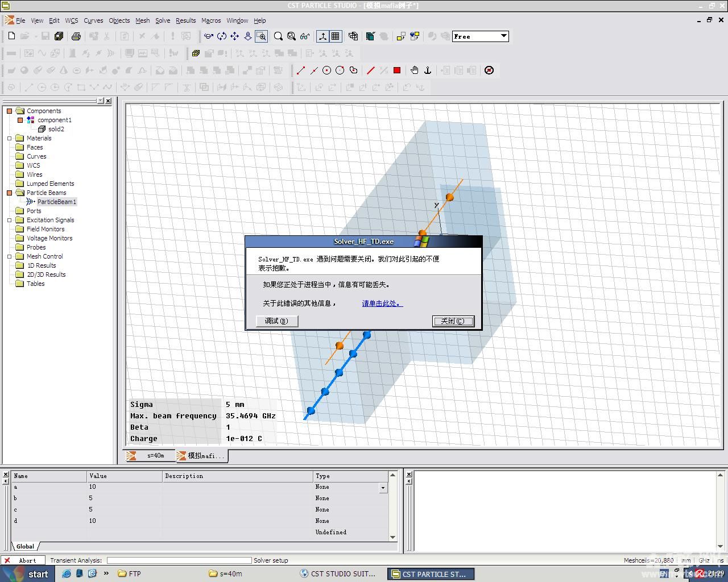Screen dimensions: 728x582
Task: Open the WCS menu
Action: pyautogui.click(x=72, y=20)
